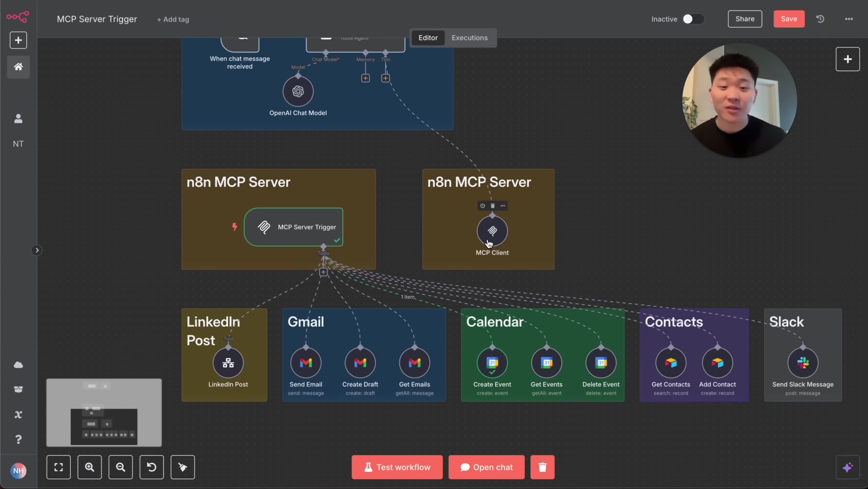Select the Get Contacts Airtable node
Viewport: 868px width, 489px height.
point(671,363)
